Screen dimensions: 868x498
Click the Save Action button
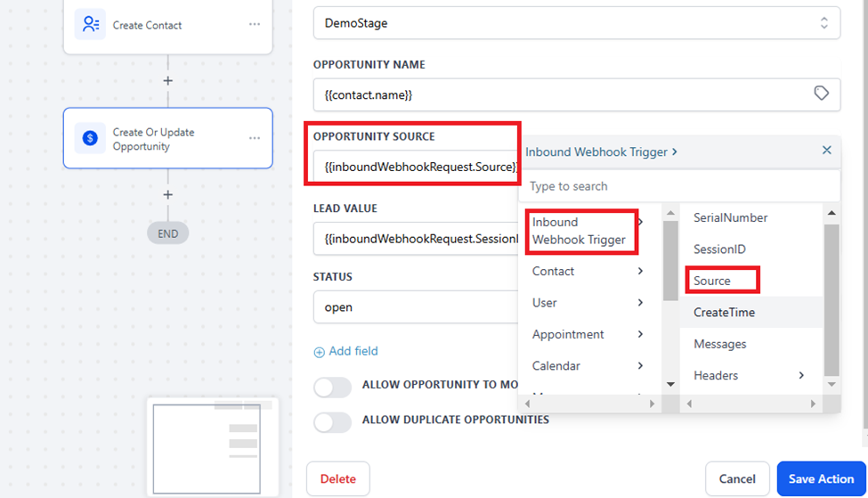[820, 479]
